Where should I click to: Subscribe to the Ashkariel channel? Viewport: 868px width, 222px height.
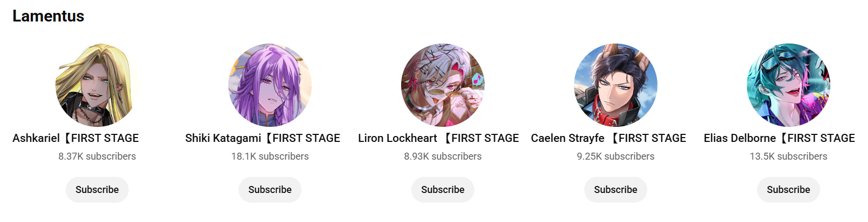coord(97,190)
